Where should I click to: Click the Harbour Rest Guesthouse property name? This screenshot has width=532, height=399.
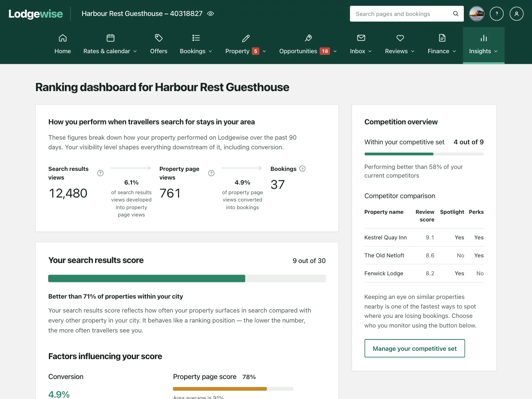(142, 14)
